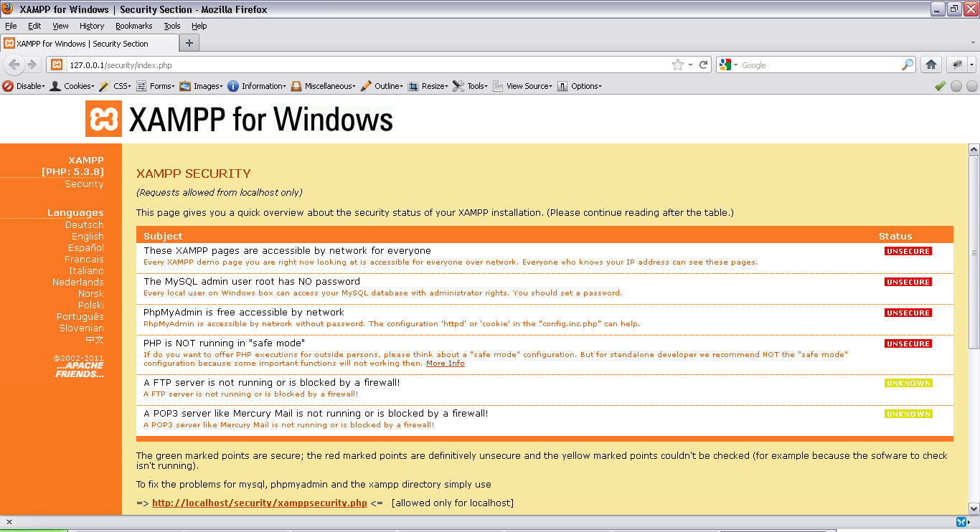Select Deutsch from the Languages sidebar
980x532 pixels.
(x=84, y=224)
